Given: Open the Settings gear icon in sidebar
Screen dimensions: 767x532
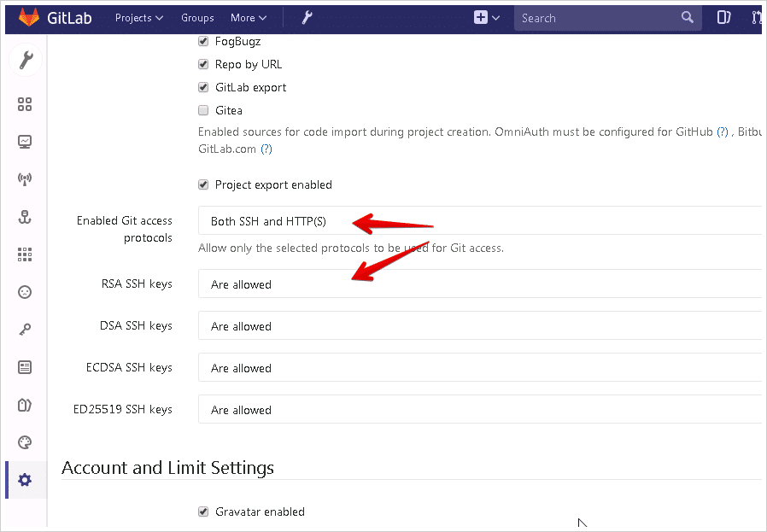Looking at the screenshot, I should point(25,480).
